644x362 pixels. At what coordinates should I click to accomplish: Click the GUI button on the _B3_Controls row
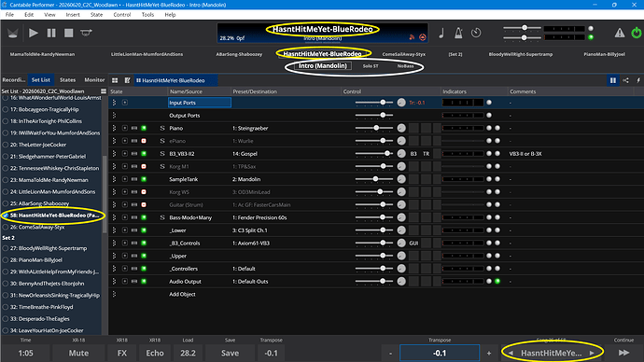coord(413,243)
